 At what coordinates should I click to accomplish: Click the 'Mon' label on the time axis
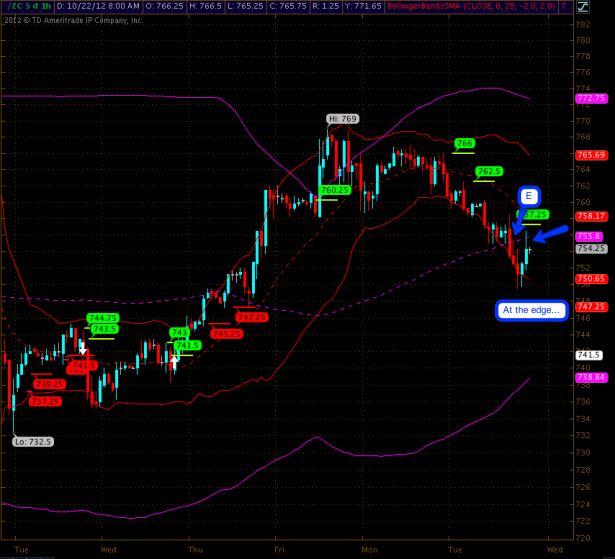point(370,549)
